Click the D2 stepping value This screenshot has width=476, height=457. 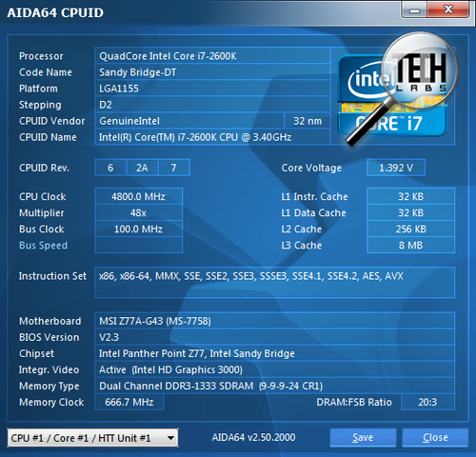tap(212, 105)
